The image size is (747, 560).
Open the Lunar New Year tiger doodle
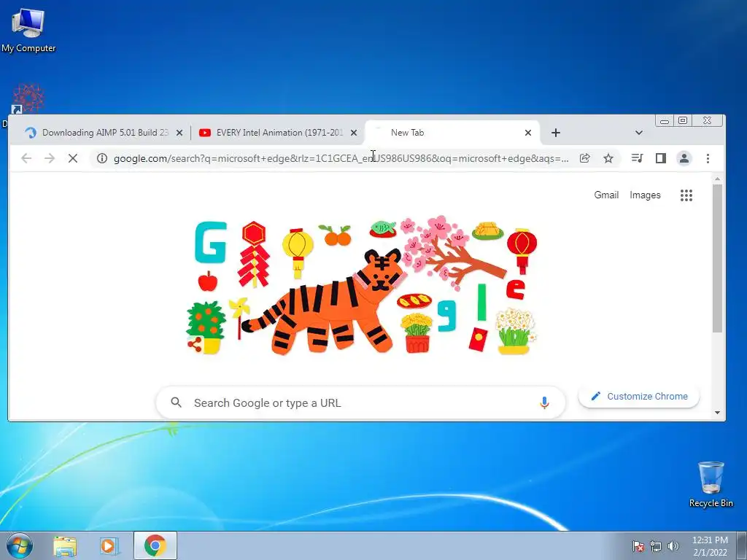(362, 287)
